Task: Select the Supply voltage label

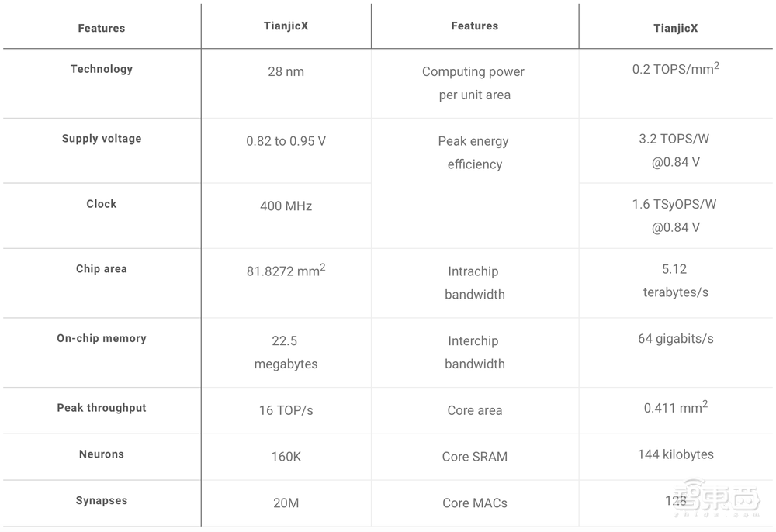Action: coord(102,139)
